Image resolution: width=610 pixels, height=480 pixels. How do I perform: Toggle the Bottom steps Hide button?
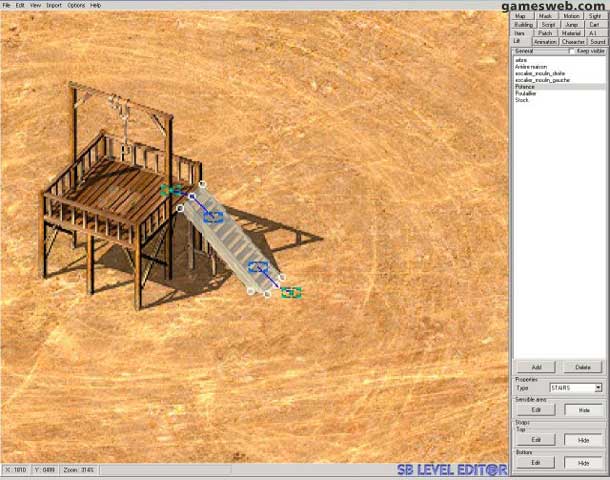[583, 463]
